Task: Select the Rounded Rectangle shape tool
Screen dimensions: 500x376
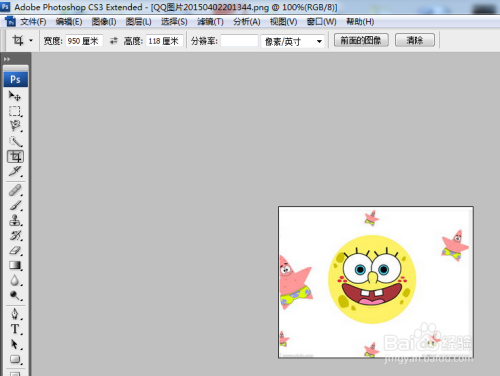Action: tap(15, 359)
